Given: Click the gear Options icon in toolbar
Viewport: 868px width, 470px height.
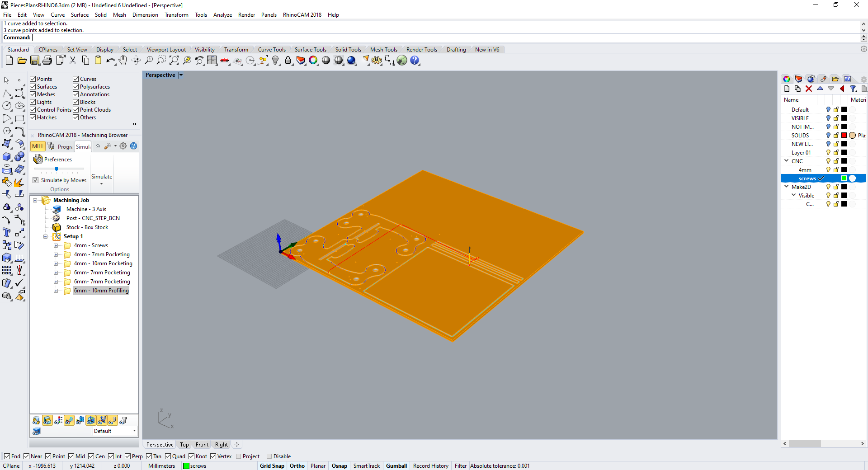Looking at the screenshot, I should point(377,60).
